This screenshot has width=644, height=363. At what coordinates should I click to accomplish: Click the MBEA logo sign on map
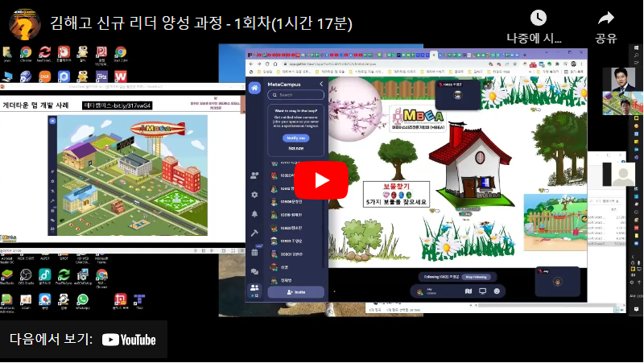[418, 118]
